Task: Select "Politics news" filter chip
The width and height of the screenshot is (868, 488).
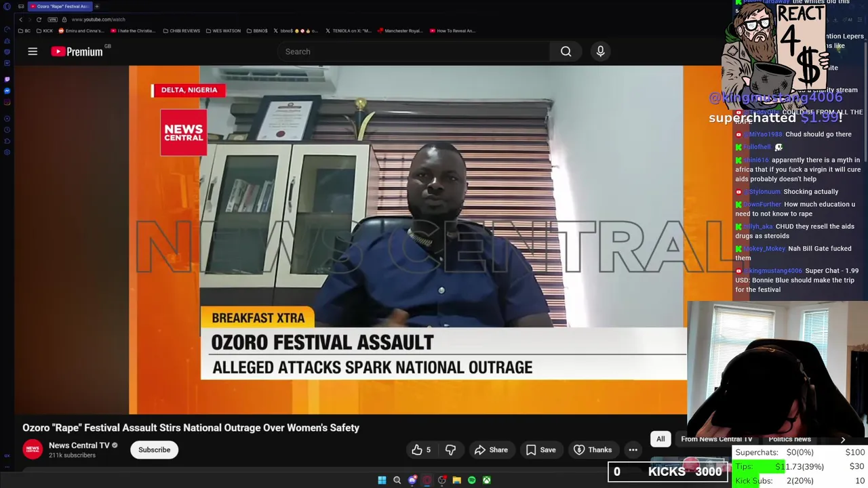Action: pyautogui.click(x=789, y=439)
